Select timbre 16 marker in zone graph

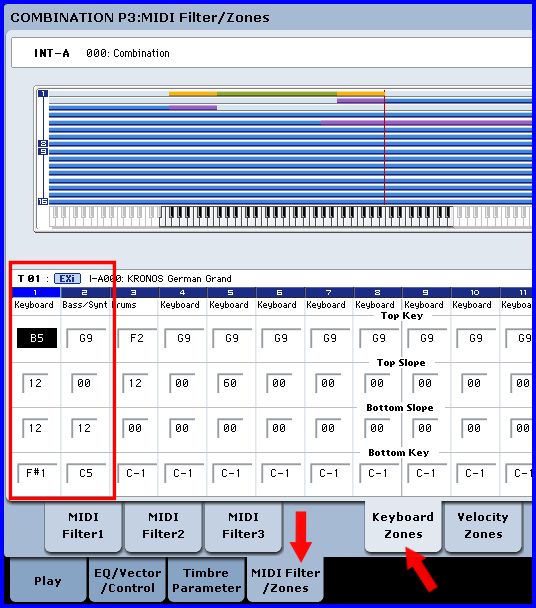pyautogui.click(x=43, y=201)
